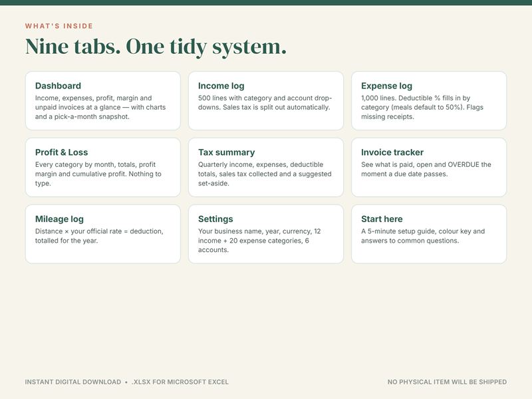Select the text "See what is paid, open and OVERDUE"
This screenshot has height=399, width=532.
tap(420, 164)
